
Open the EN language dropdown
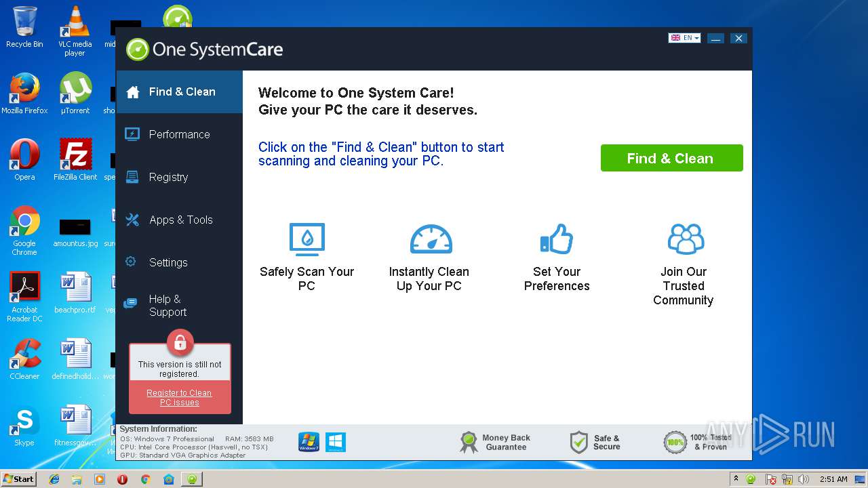coord(684,38)
